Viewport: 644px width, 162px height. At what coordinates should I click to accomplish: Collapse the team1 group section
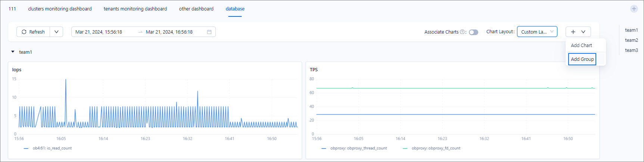13,52
